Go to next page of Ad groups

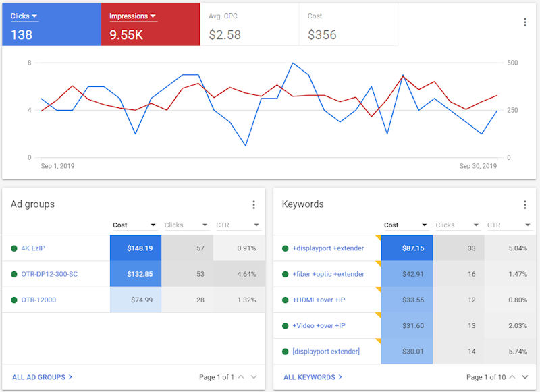[x=254, y=377]
